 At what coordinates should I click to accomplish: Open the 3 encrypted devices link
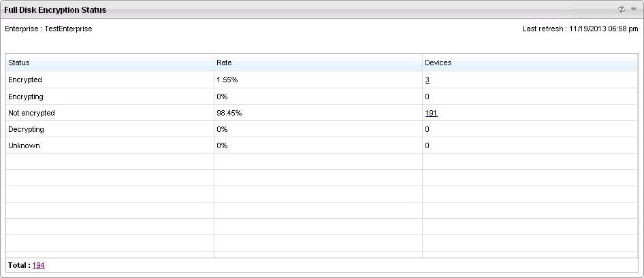point(427,80)
